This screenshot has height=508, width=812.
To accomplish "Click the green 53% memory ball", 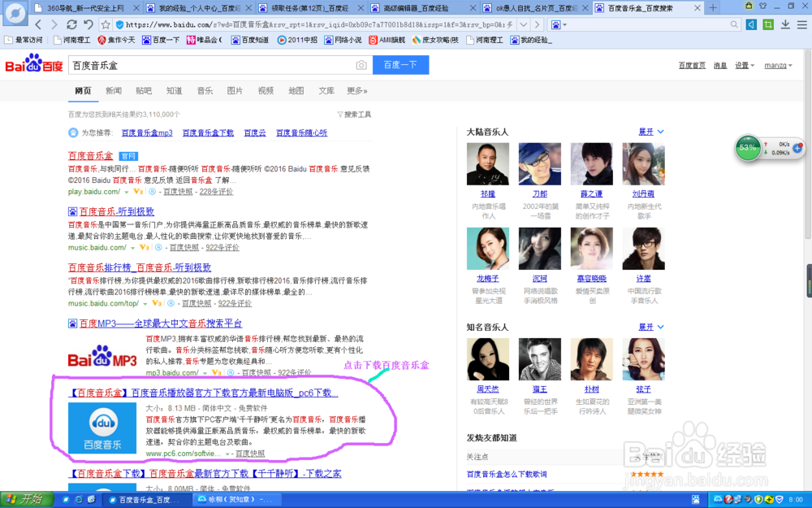I will click(x=747, y=148).
